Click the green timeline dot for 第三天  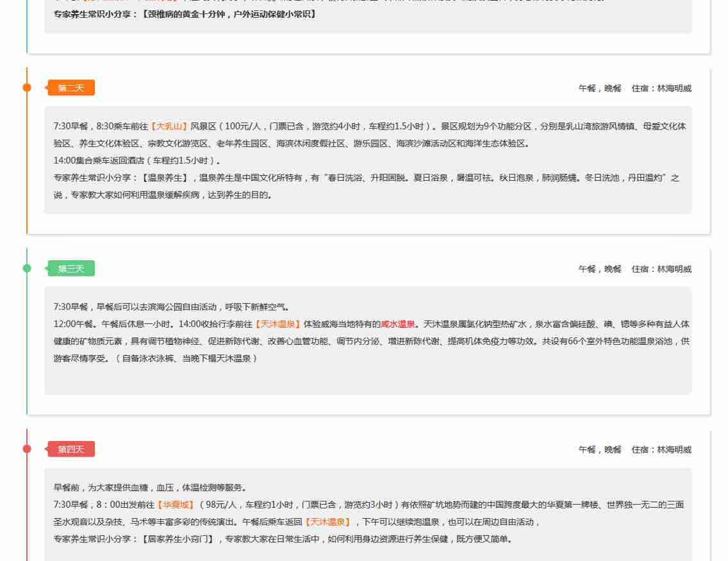tap(27, 269)
